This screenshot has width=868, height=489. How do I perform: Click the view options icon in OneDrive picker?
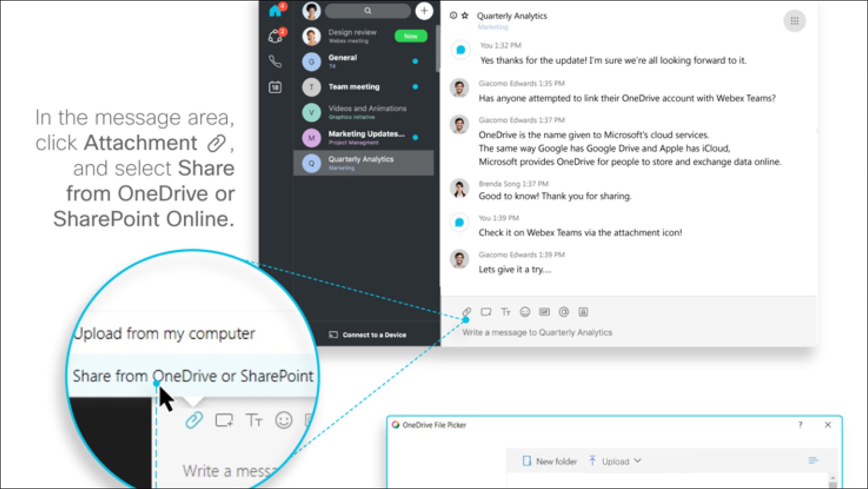(813, 460)
